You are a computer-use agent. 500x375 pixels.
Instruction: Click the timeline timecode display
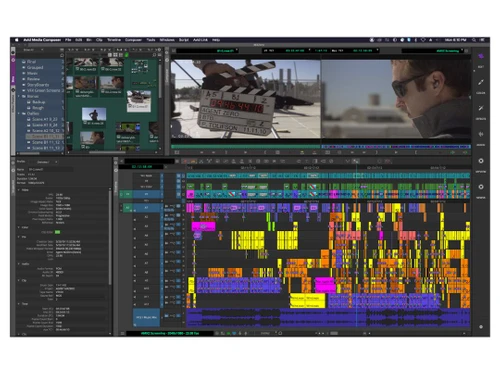tap(142, 166)
